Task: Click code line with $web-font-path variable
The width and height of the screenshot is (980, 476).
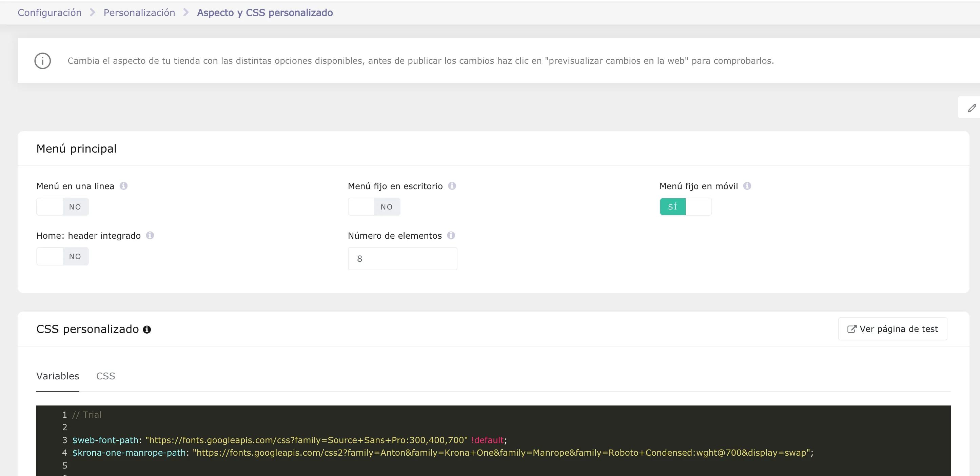Action: pos(290,440)
